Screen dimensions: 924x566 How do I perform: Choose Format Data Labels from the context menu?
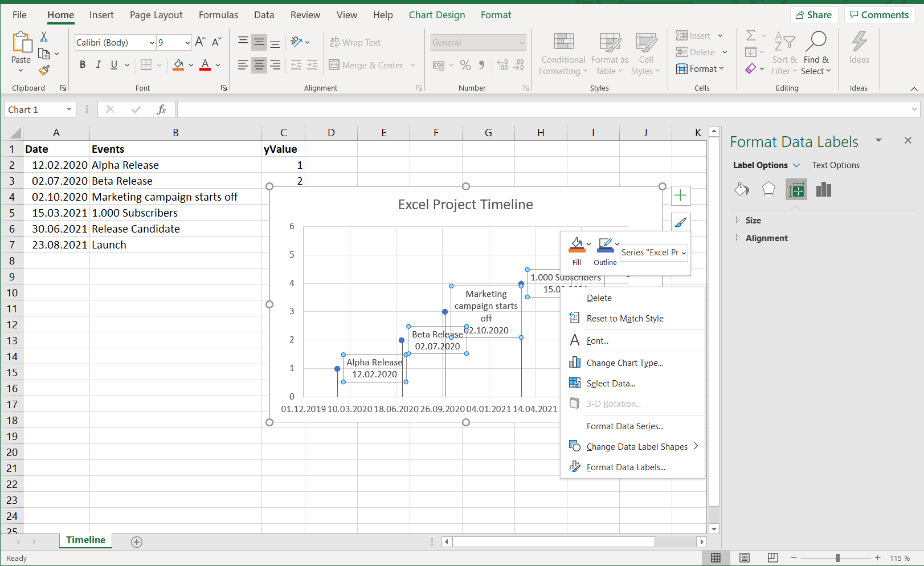625,467
